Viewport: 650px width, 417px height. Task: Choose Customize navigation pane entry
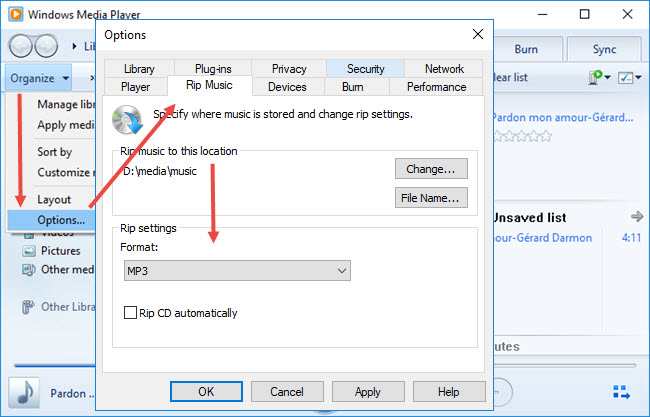pyautogui.click(x=52, y=172)
